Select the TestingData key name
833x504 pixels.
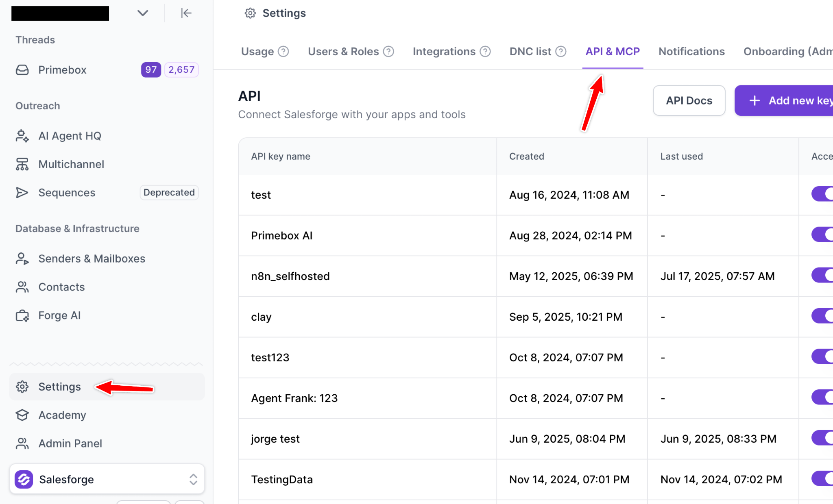[282, 479]
